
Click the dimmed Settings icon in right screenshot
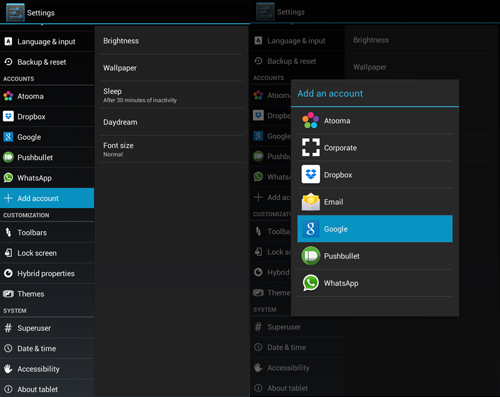pyautogui.click(x=265, y=12)
